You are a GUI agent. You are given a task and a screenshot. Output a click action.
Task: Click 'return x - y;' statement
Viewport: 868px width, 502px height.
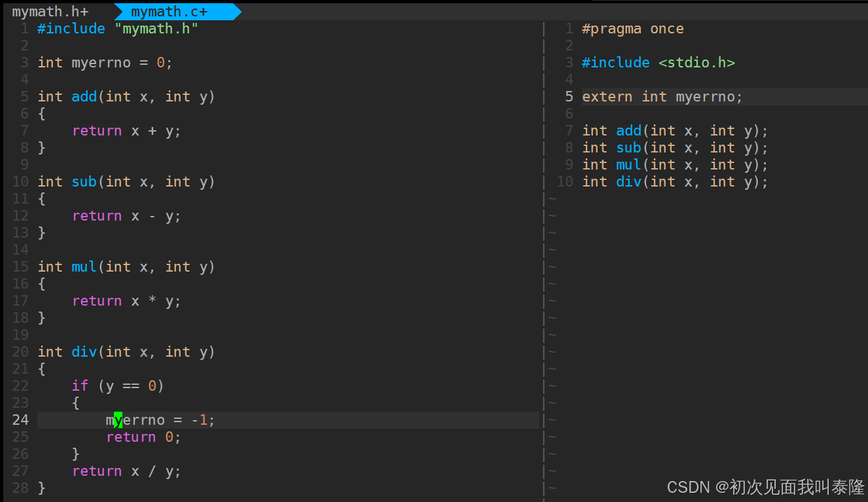(126, 216)
